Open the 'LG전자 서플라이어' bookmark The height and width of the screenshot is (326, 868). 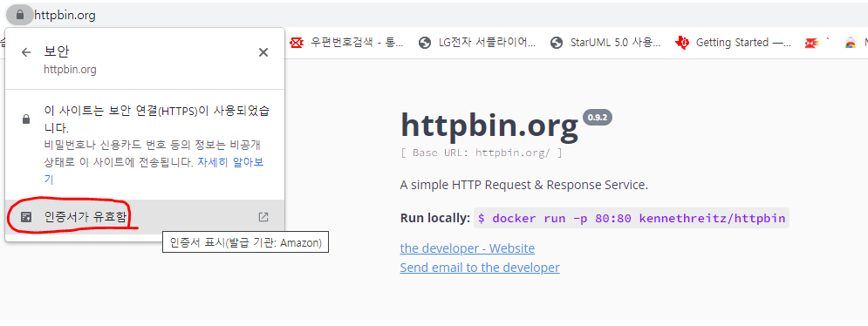tap(477, 43)
